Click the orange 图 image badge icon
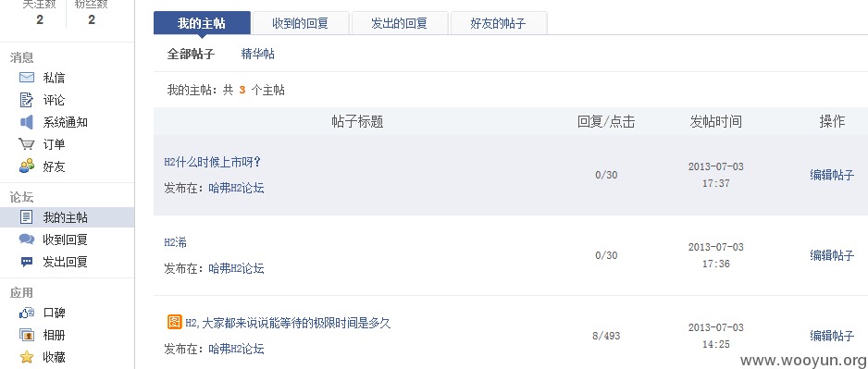868x369 pixels. pos(174,322)
